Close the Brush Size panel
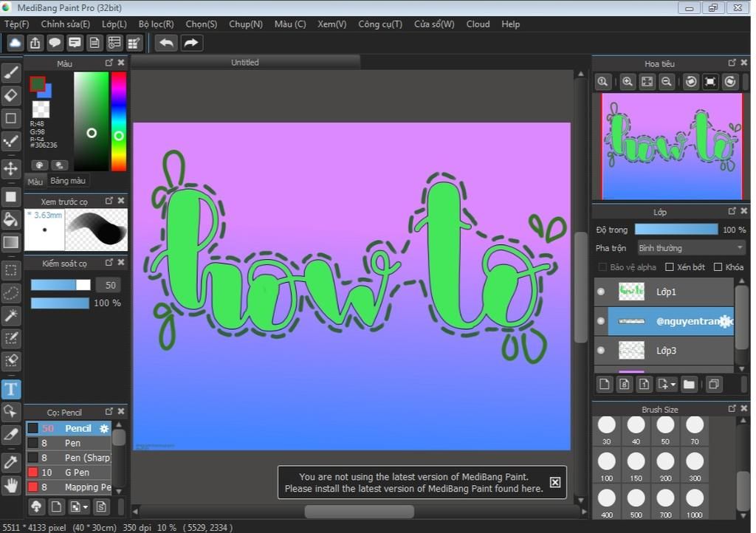This screenshot has width=756, height=533. (x=744, y=409)
